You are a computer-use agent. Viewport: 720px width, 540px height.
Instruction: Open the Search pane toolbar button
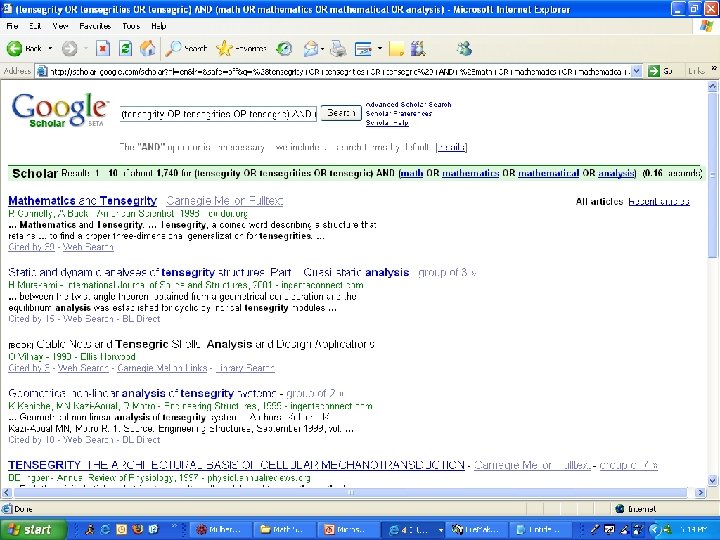tap(186, 48)
